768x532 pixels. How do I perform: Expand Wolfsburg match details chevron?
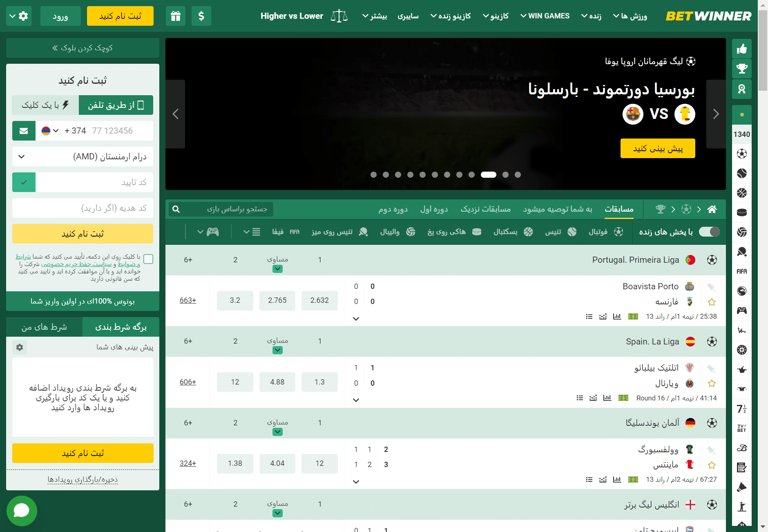[356, 482]
